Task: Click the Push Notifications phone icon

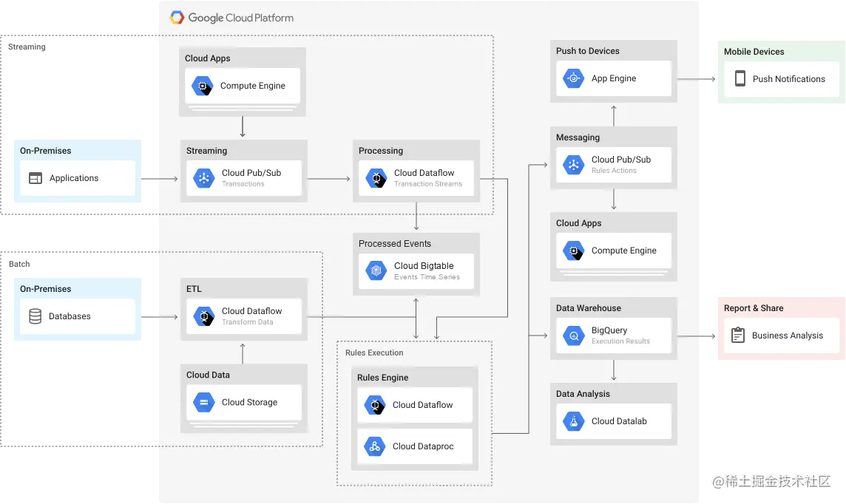Action: pyautogui.click(x=740, y=78)
